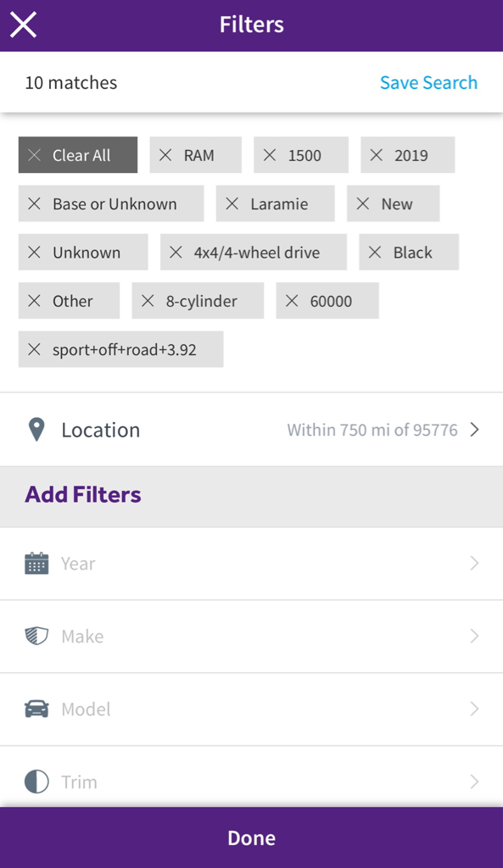This screenshot has height=868, width=503.
Task: Tap the location pin icon
Action: pyautogui.click(x=36, y=430)
